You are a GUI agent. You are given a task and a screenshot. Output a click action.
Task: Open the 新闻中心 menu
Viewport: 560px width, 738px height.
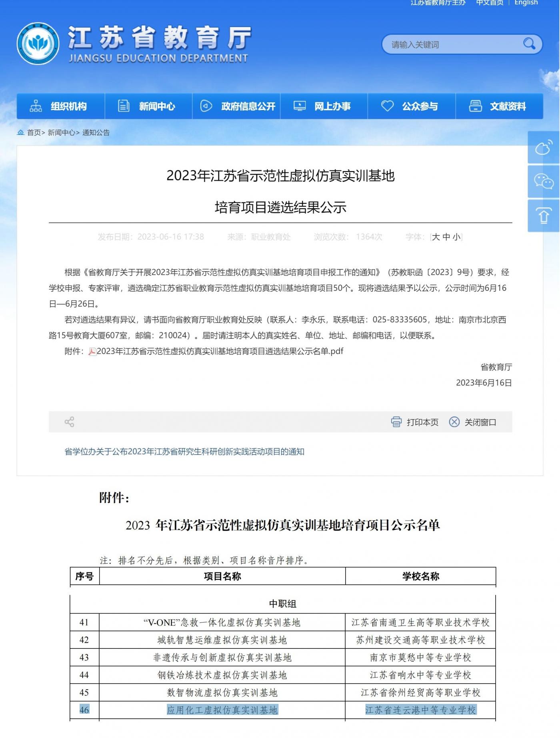point(148,106)
